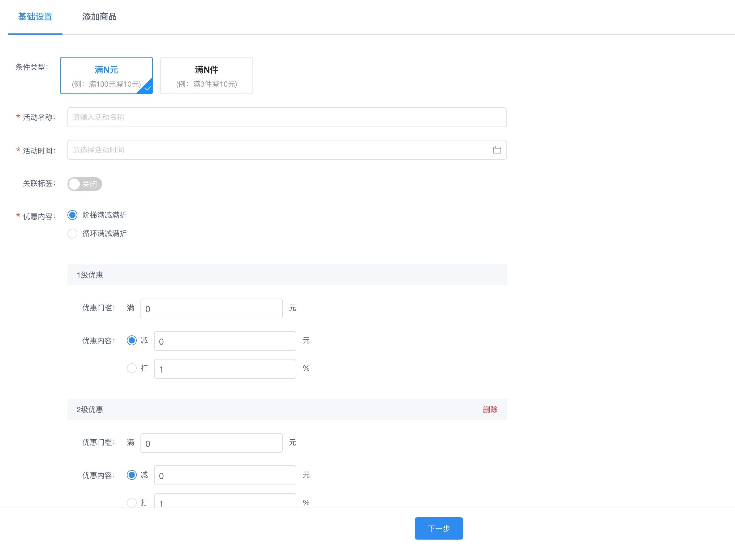Select the 阶梯满减满折 radio option
Screen dimensions: 735x560
(73, 215)
